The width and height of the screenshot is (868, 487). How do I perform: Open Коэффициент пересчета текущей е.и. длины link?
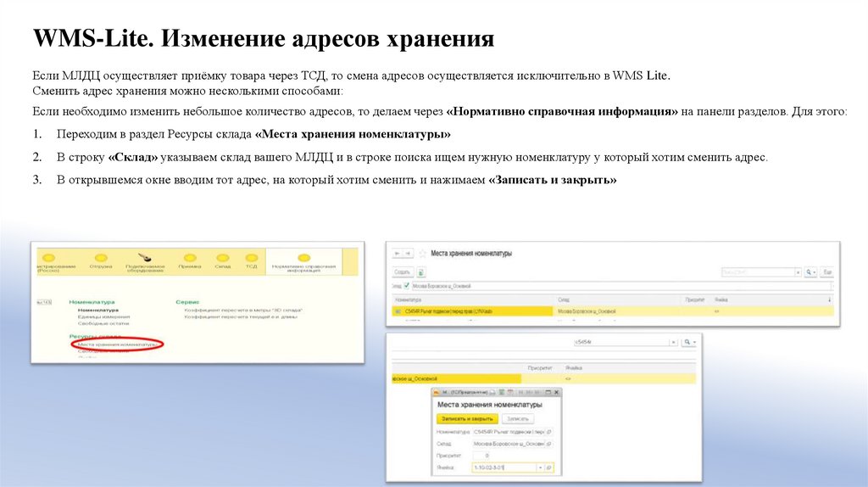point(241,317)
